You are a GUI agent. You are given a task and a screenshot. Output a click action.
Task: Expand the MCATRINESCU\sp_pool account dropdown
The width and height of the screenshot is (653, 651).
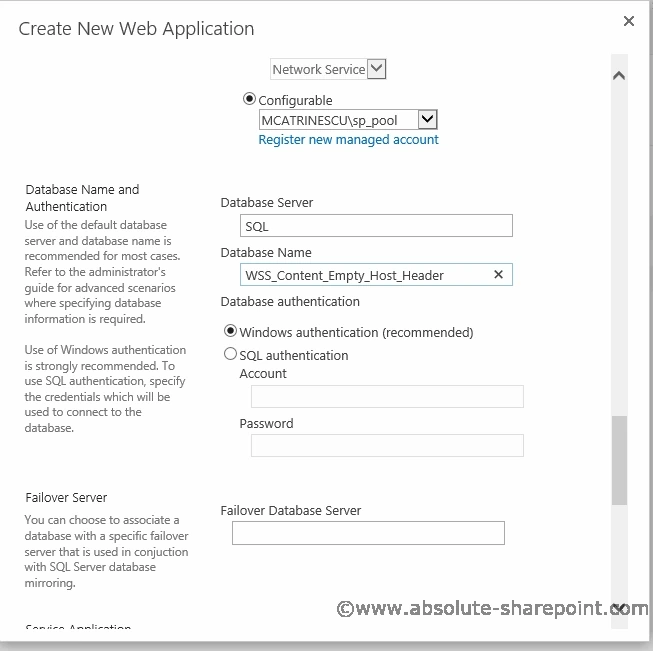pyautogui.click(x=427, y=120)
